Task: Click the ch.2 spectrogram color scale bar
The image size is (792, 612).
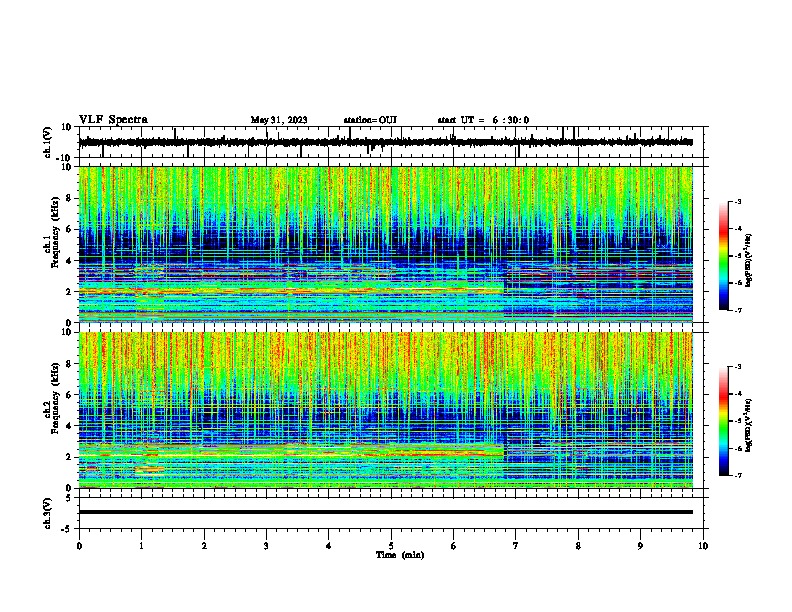Action: (x=724, y=421)
